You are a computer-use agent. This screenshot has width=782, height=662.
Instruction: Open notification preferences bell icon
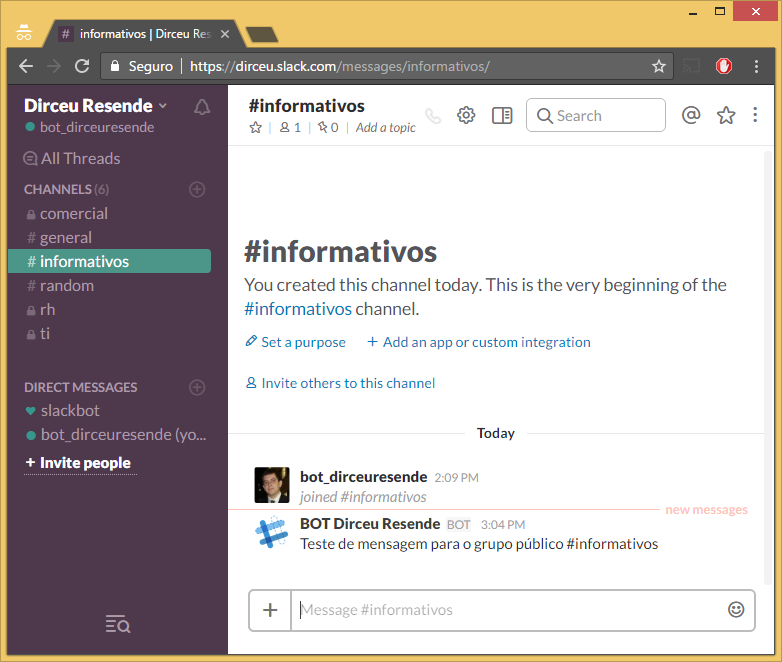point(201,107)
